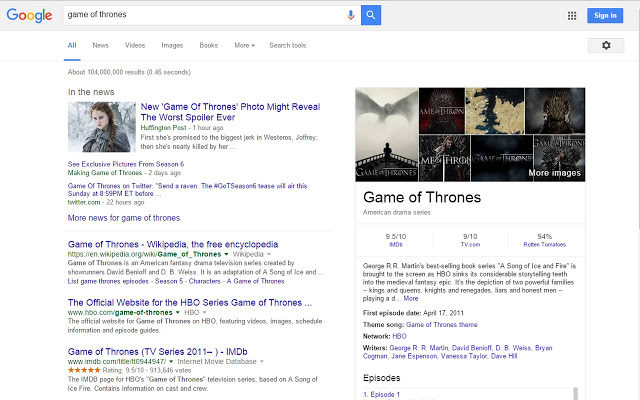Image resolution: width=640 pixels, height=400 pixels.
Task: Click the Google logo
Action: [29, 15]
